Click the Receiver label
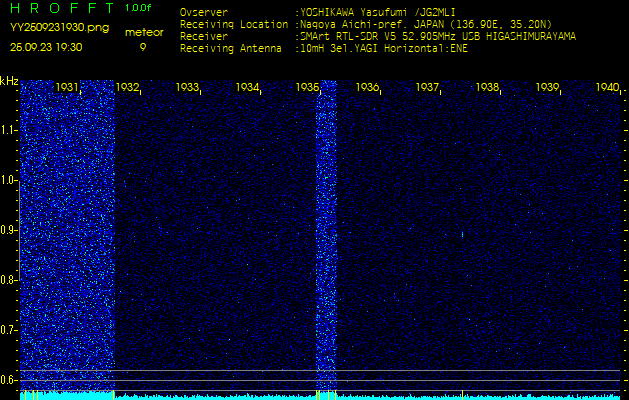 point(204,37)
